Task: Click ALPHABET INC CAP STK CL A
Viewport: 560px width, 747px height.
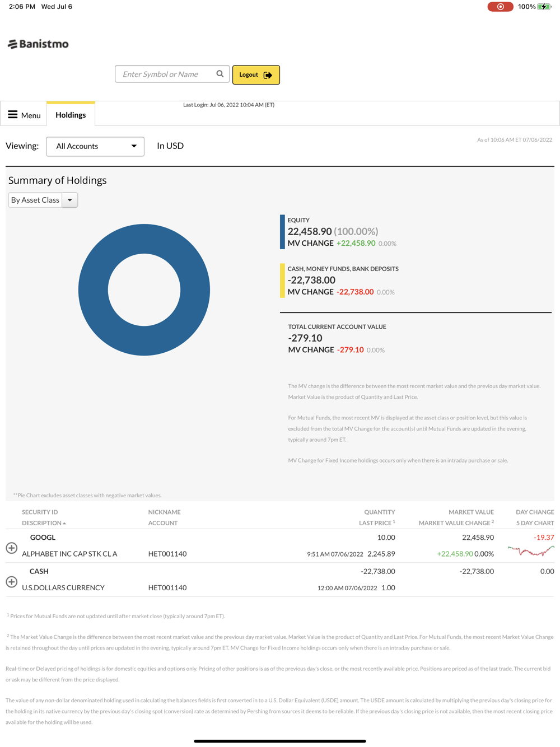Action: coord(69,554)
